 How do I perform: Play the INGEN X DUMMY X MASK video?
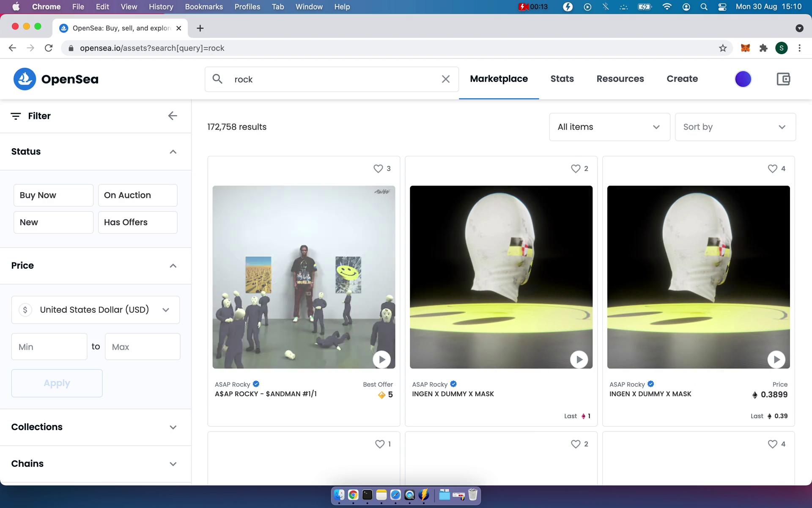tap(578, 359)
